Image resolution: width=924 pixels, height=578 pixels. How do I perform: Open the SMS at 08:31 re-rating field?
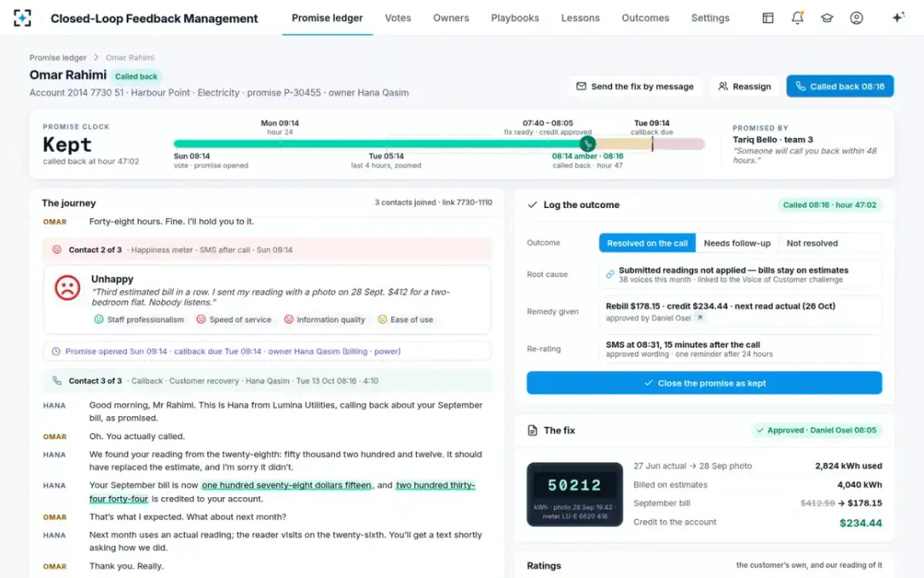(x=741, y=348)
